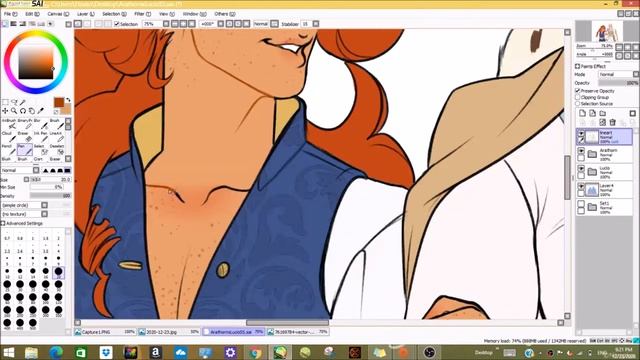Click the foreground color swatch

point(59,102)
